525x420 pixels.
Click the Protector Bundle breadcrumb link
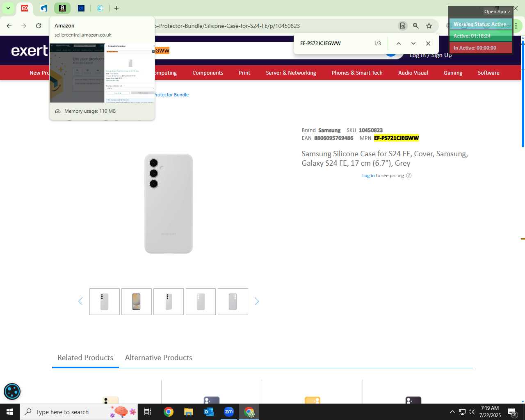point(172,95)
